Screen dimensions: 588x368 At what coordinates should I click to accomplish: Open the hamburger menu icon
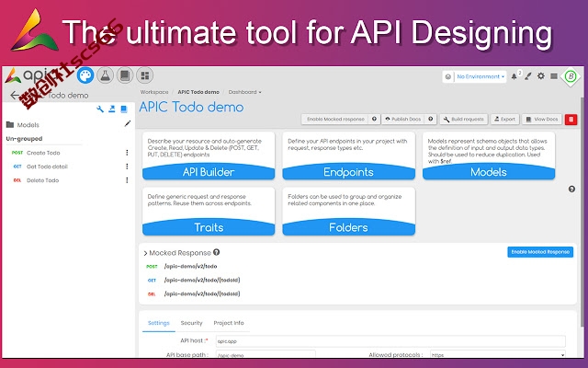(x=554, y=76)
